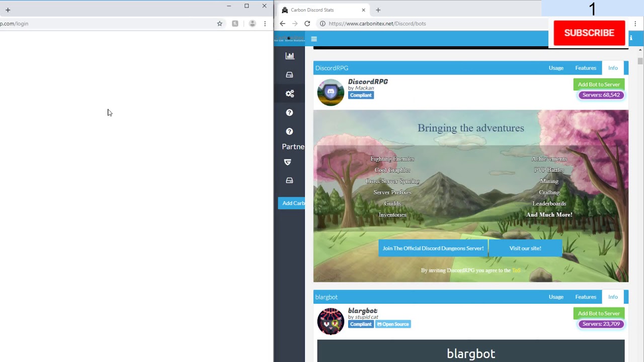Open the cogs settings icon in Carbon sidebar
Viewport: 644px width, 362px height.
click(x=289, y=94)
